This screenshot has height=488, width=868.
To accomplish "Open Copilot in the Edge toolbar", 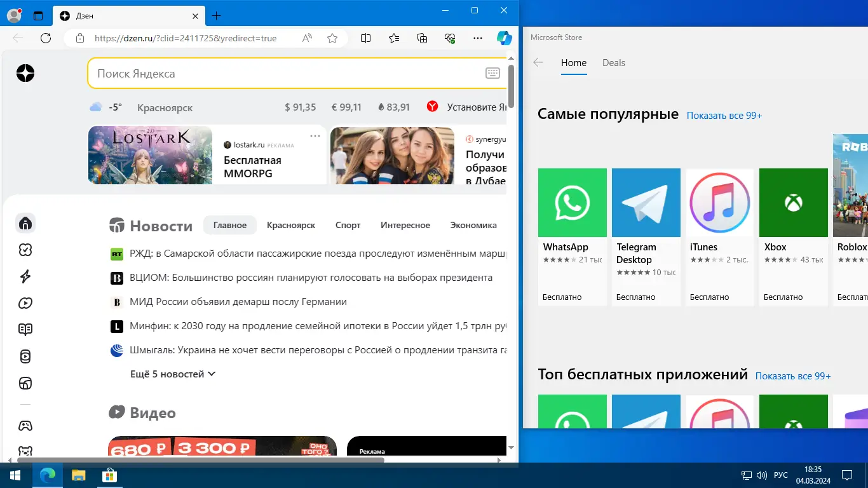I will click(504, 38).
